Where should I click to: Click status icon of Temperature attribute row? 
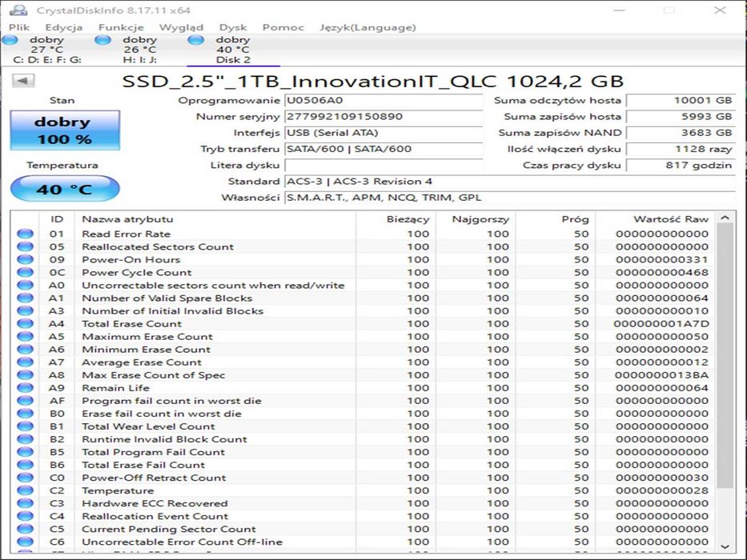(x=26, y=490)
